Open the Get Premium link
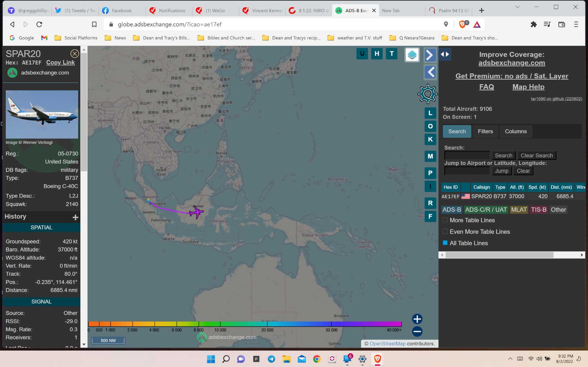 coord(512,76)
